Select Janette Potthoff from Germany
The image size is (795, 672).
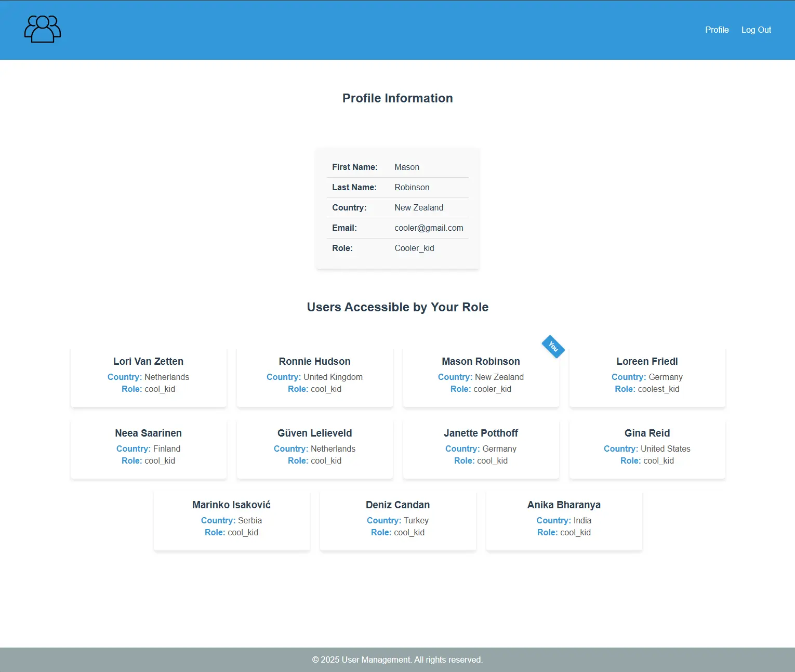point(481,448)
